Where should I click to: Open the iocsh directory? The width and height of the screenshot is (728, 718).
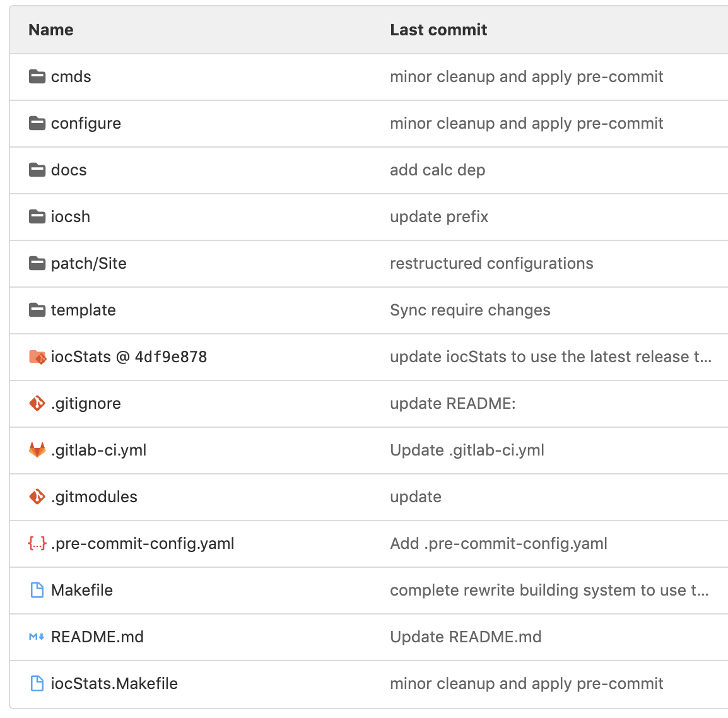tap(71, 217)
